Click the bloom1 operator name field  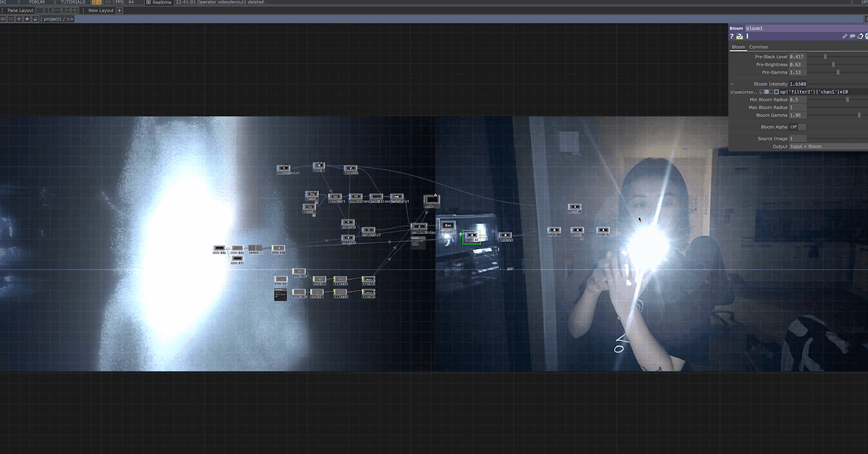[x=807, y=28]
